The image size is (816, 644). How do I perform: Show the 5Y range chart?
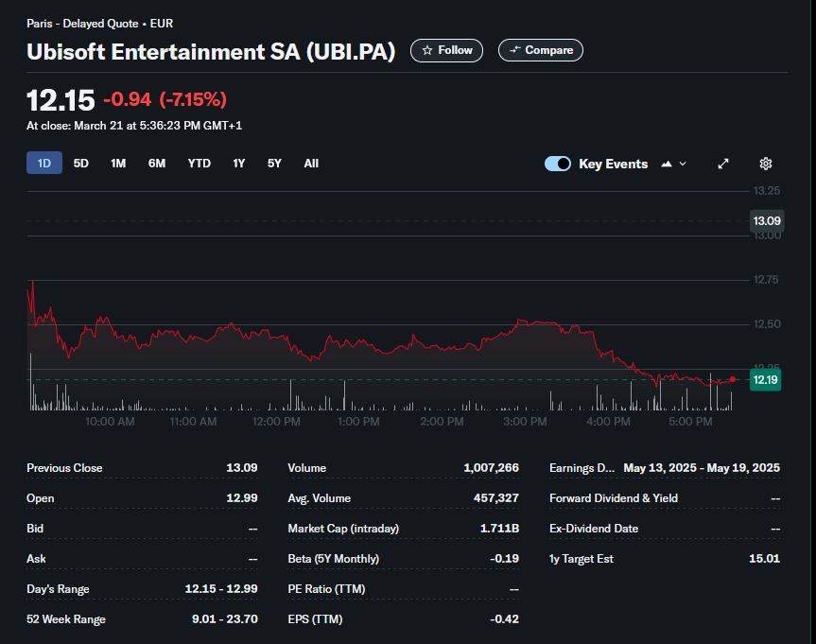coord(274,164)
